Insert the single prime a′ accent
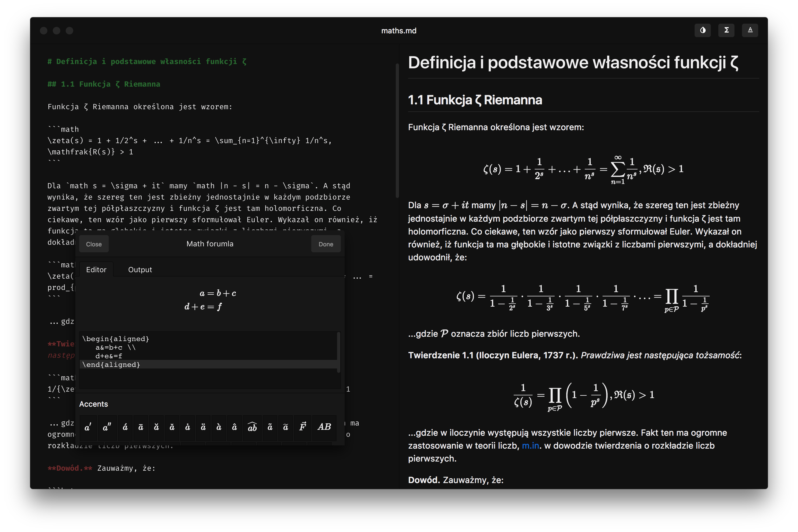Image resolution: width=798 pixels, height=532 pixels. (88, 427)
